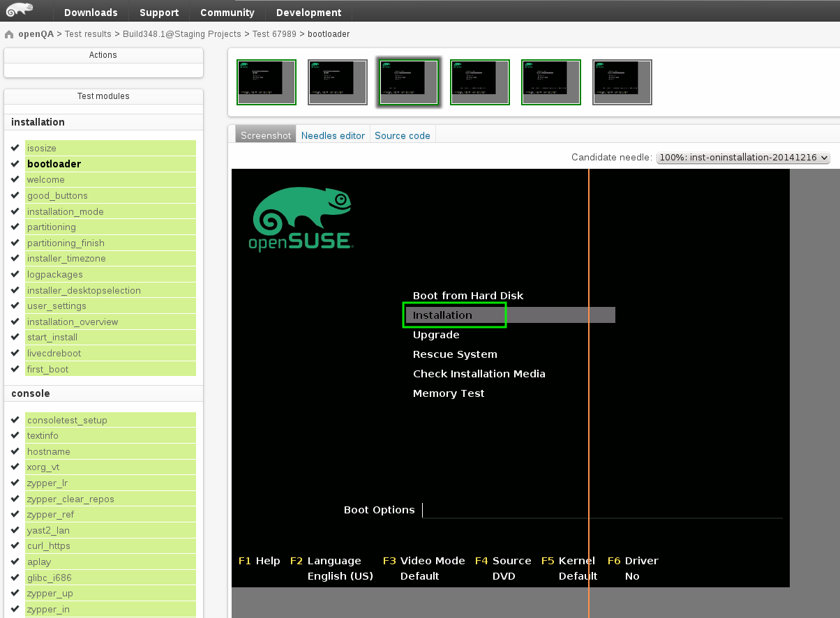
Task: Open the first_boot test module
Action: point(110,369)
